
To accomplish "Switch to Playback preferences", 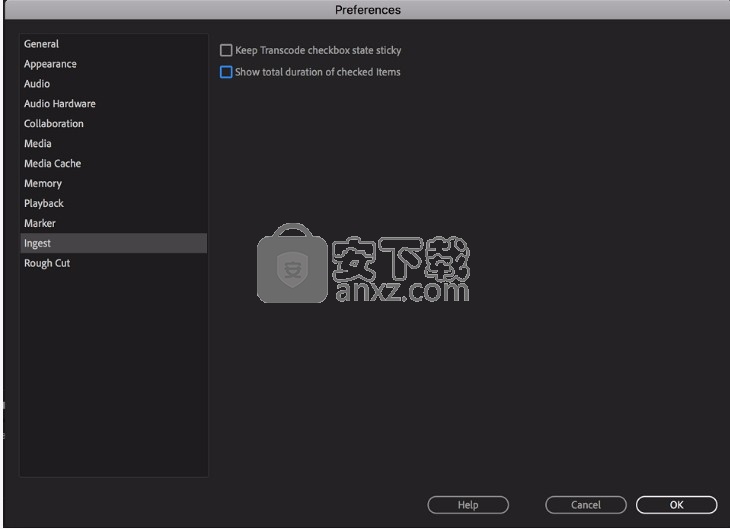I will click(x=114, y=203).
